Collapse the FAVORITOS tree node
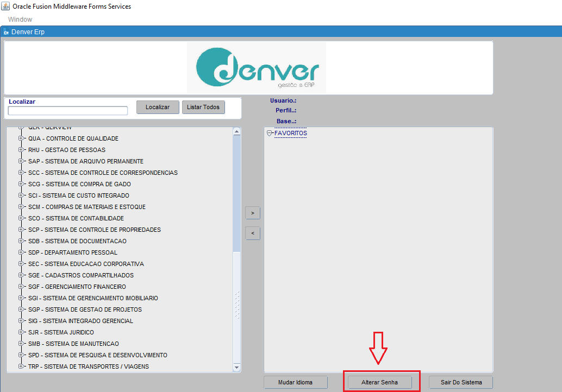The height and width of the screenshot is (392, 562). point(270,133)
